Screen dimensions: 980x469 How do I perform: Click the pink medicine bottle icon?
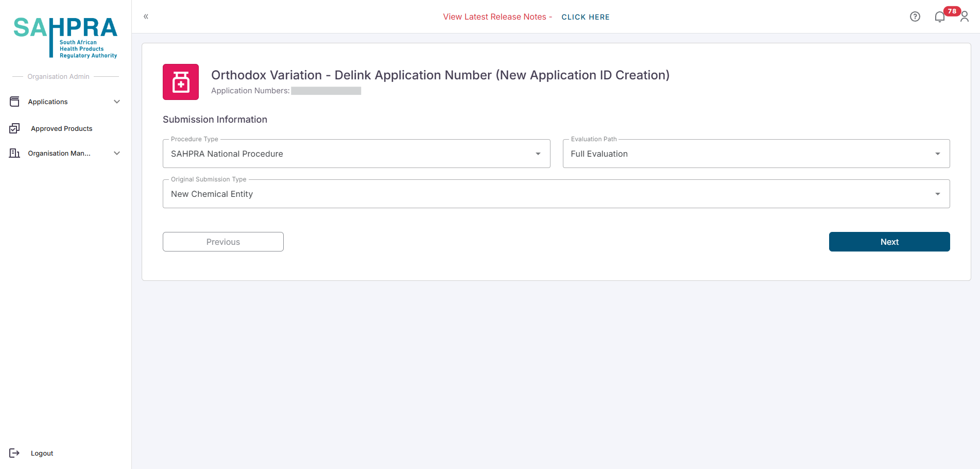tap(181, 82)
